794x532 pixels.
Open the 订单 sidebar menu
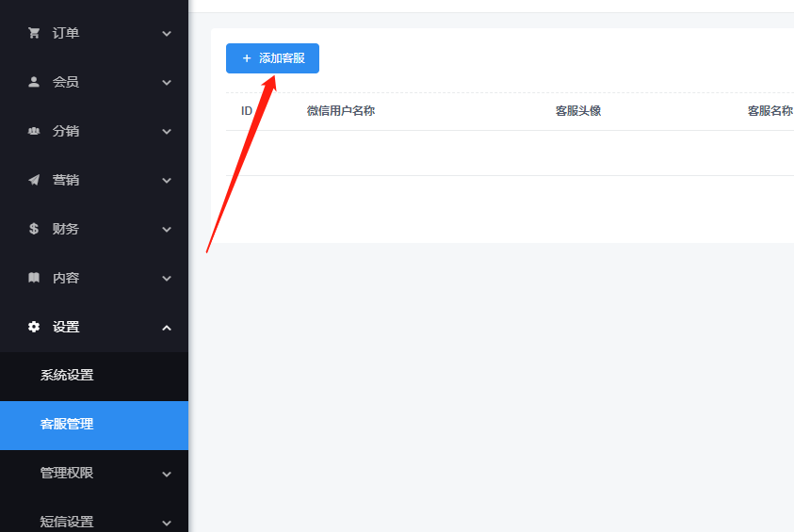(x=94, y=33)
